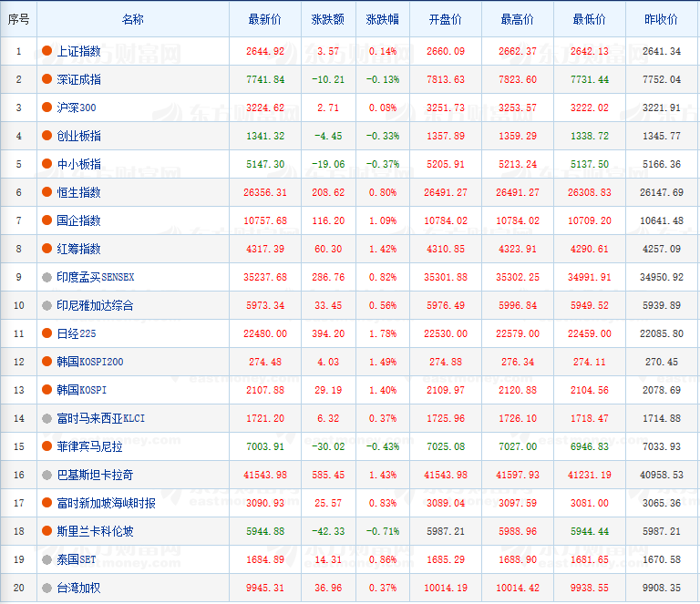Open the 印度孟买SENSEX link
The image size is (700, 604).
pyautogui.click(x=96, y=277)
